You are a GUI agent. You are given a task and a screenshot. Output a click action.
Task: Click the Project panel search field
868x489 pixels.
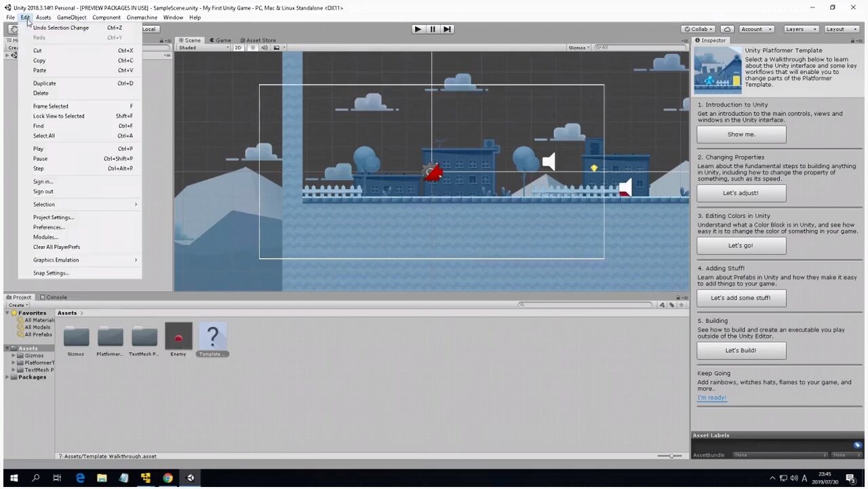click(585, 305)
